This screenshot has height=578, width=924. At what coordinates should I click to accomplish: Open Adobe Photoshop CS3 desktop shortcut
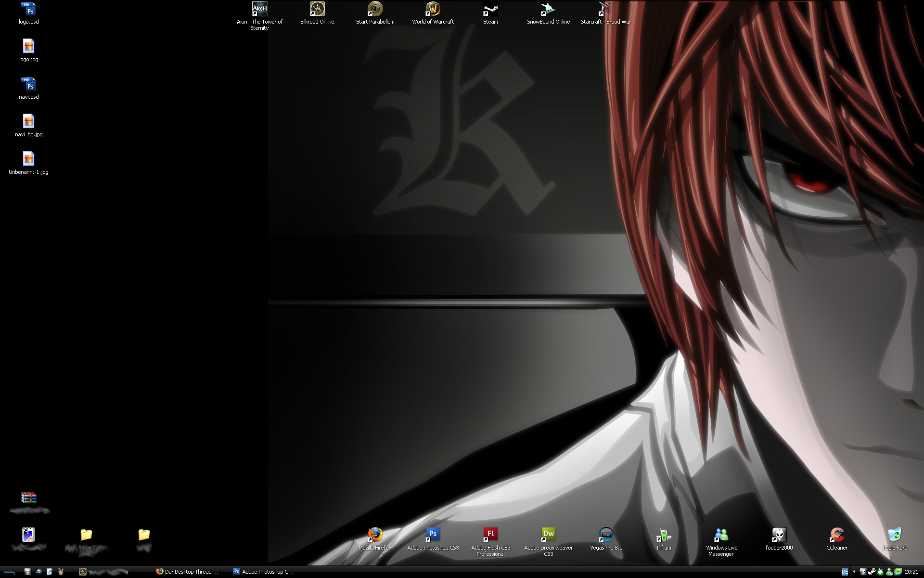pos(433,535)
